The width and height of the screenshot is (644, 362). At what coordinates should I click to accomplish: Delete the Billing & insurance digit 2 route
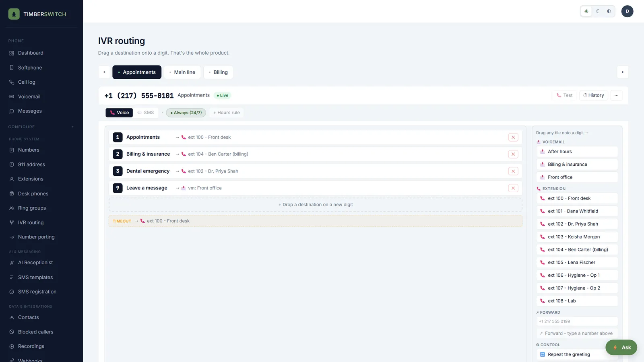pos(513,154)
